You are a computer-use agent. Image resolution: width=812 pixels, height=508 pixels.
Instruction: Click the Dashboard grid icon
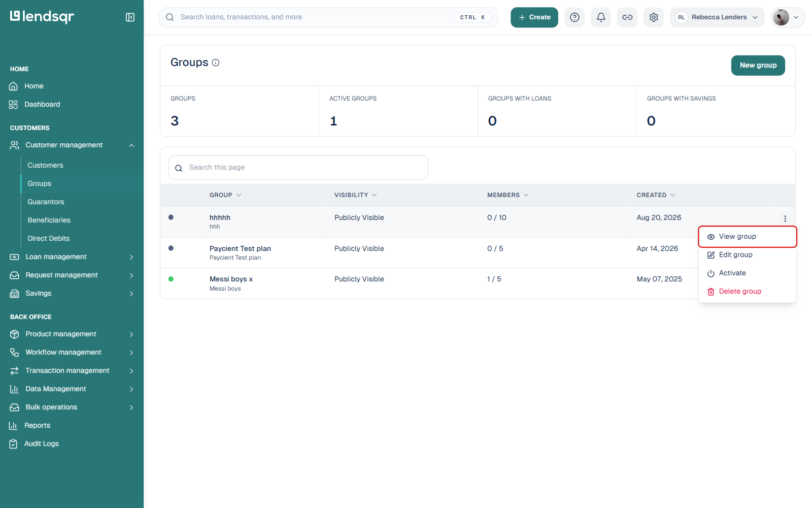point(14,105)
